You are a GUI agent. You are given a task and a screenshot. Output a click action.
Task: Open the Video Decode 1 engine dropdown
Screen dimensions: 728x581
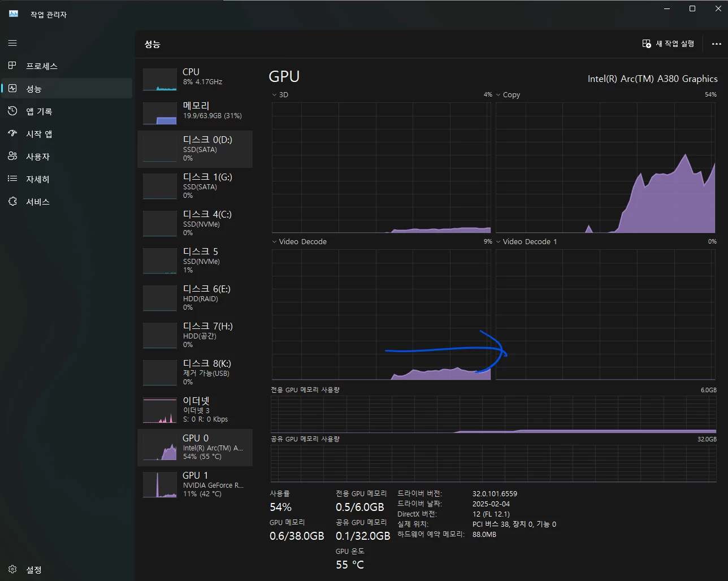[498, 242]
